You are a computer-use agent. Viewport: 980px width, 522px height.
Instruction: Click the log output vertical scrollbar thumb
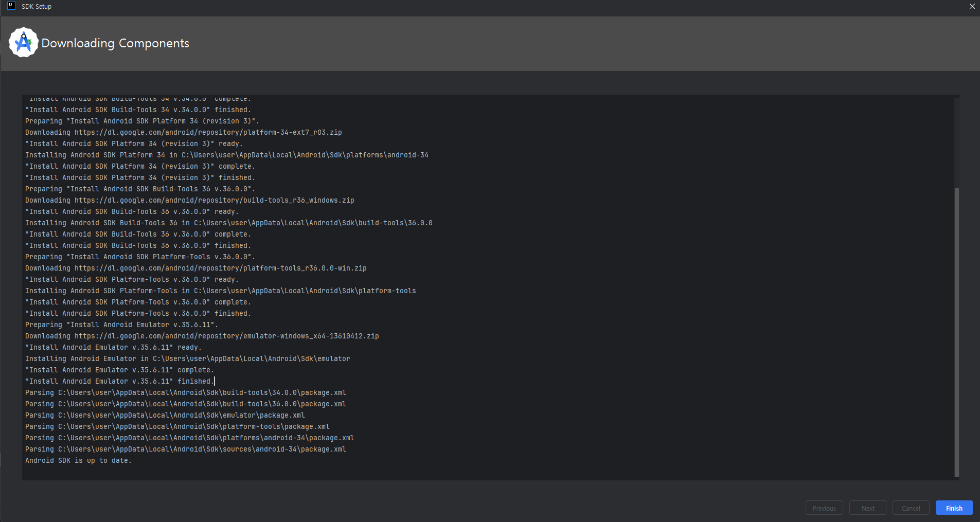click(x=957, y=332)
